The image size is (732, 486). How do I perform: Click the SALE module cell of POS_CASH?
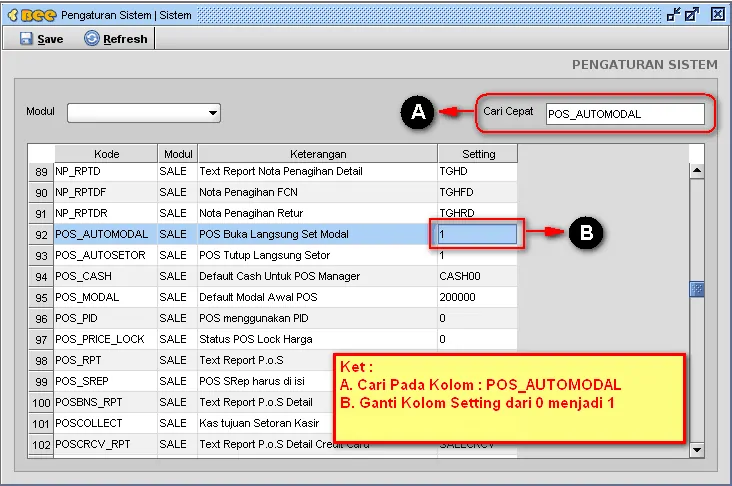coord(177,276)
